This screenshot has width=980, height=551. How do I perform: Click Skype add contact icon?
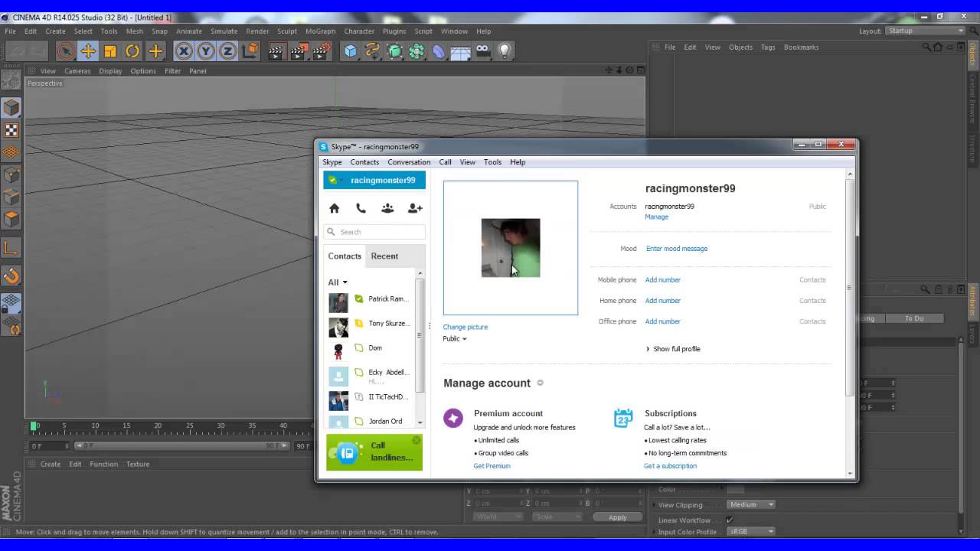coord(415,208)
